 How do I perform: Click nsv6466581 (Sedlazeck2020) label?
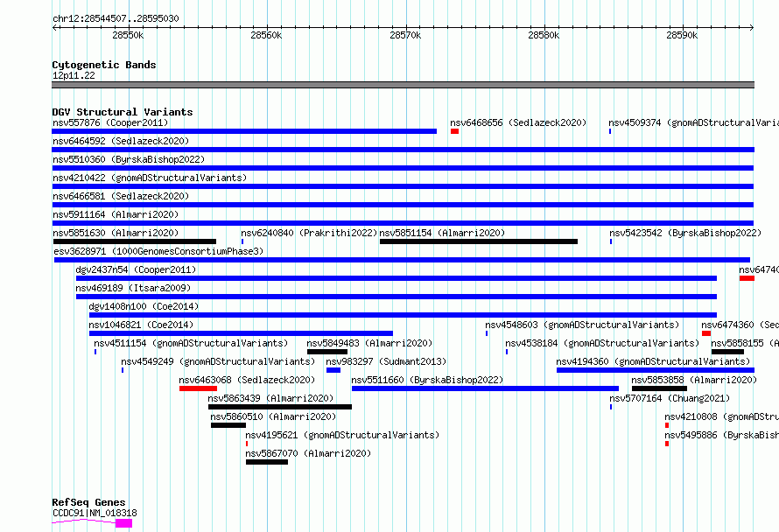pyautogui.click(x=121, y=196)
